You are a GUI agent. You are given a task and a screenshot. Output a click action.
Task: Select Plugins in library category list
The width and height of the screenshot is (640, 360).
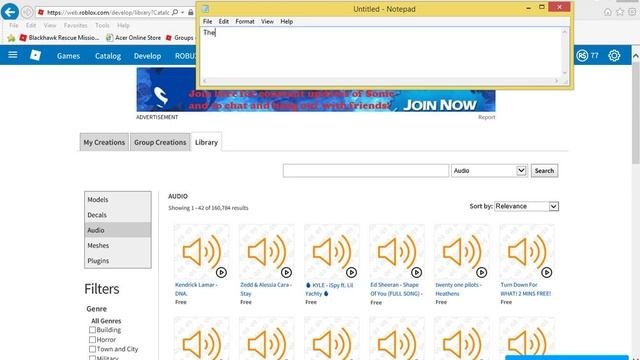118,260
